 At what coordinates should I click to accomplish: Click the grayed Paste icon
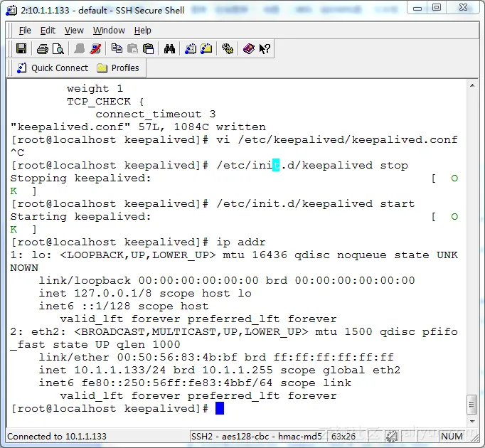point(132,48)
